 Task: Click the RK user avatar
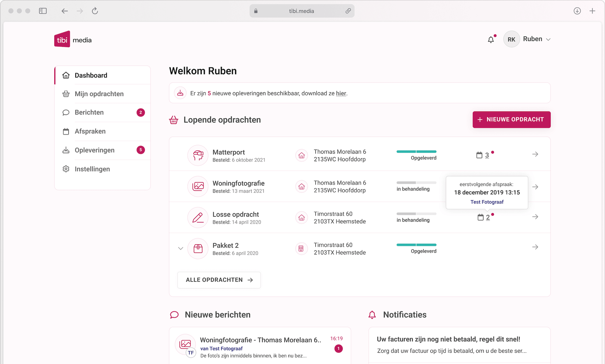coord(511,39)
